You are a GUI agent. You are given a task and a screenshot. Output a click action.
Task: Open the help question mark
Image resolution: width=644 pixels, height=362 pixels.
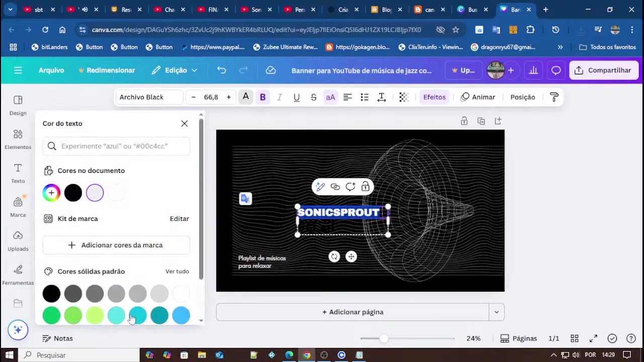coord(631,338)
